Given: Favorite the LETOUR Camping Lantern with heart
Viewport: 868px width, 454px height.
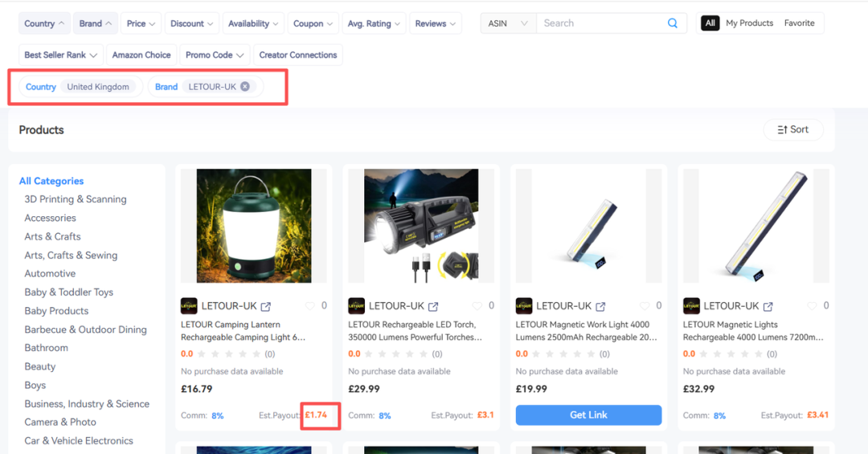Looking at the screenshot, I should tap(310, 305).
